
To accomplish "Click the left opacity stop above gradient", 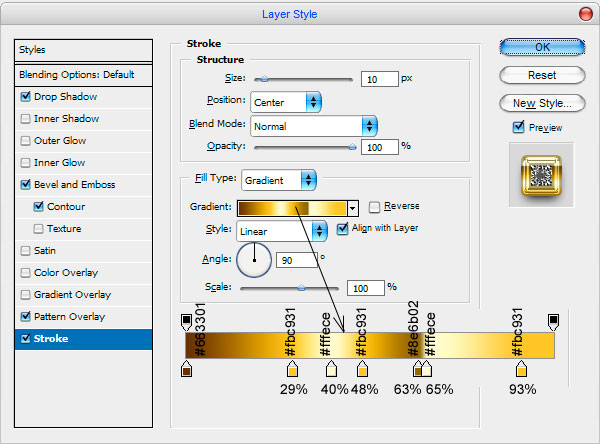I will 186,322.
